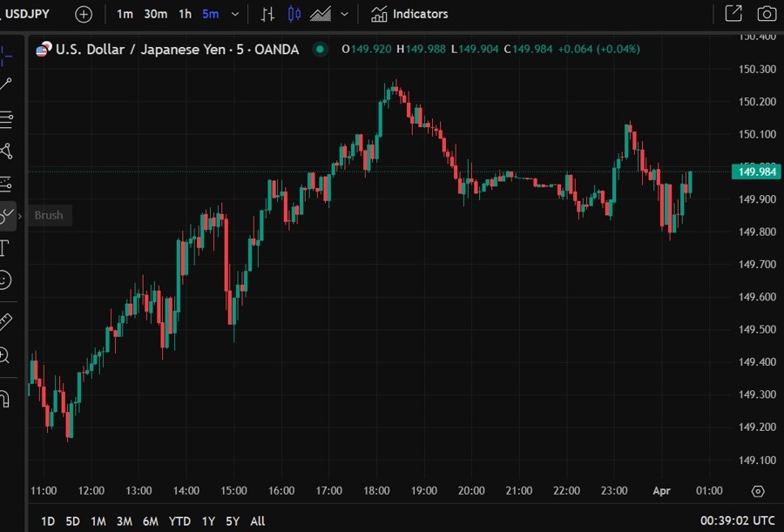Expand the Brush tool flyout arrow

(20, 216)
